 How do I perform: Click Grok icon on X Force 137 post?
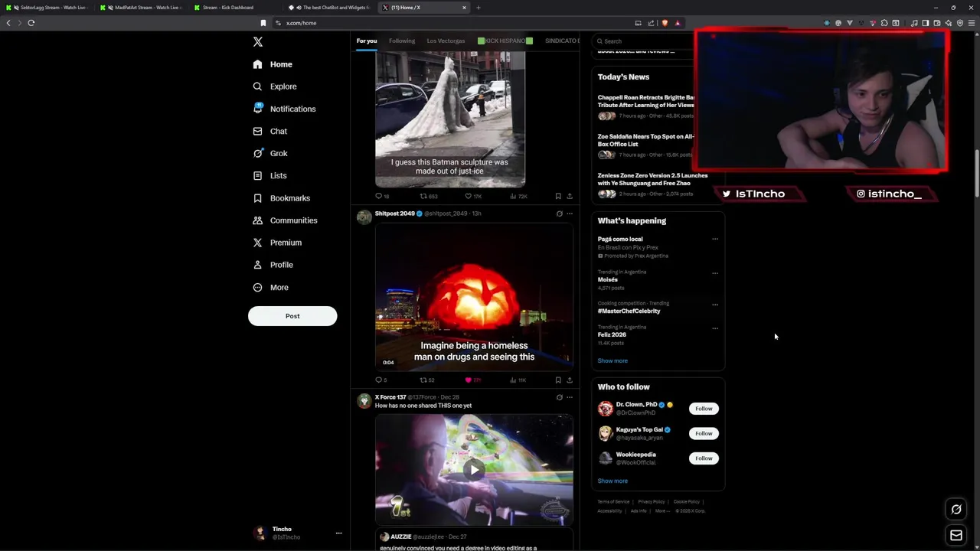pos(559,397)
